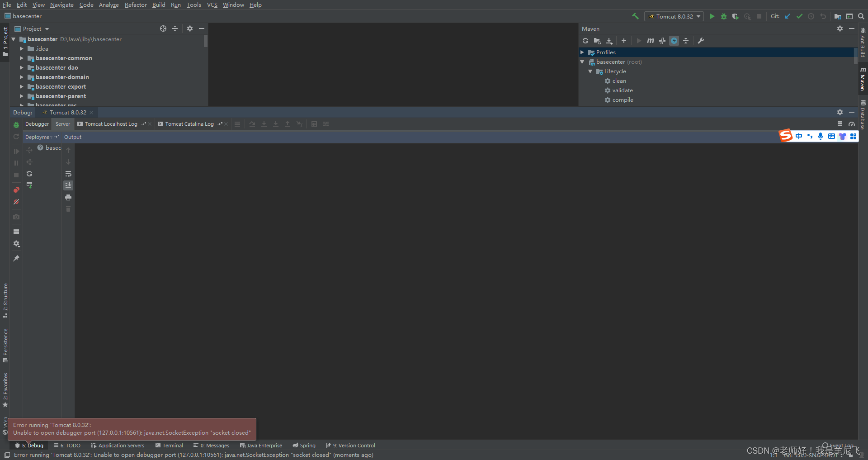
Task: Collapse all nodes in Maven toolbar
Action: (x=686, y=41)
